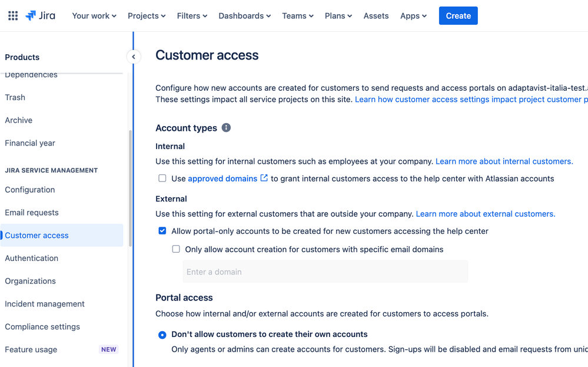Open the app switcher grid icon
588x367 pixels.
click(13, 16)
